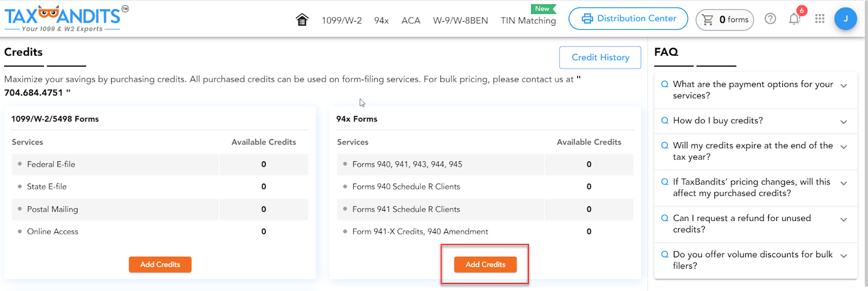
Task: View Credit History
Action: pyautogui.click(x=600, y=58)
